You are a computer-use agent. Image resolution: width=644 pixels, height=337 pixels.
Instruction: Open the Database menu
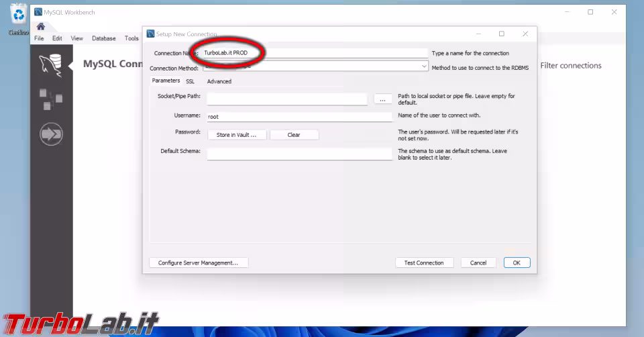(x=103, y=38)
